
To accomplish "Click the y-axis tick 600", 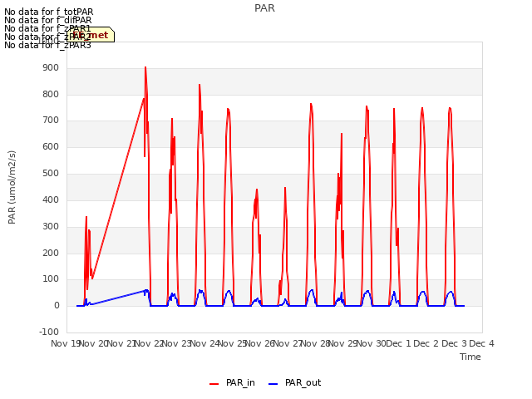I will (x=51, y=146).
